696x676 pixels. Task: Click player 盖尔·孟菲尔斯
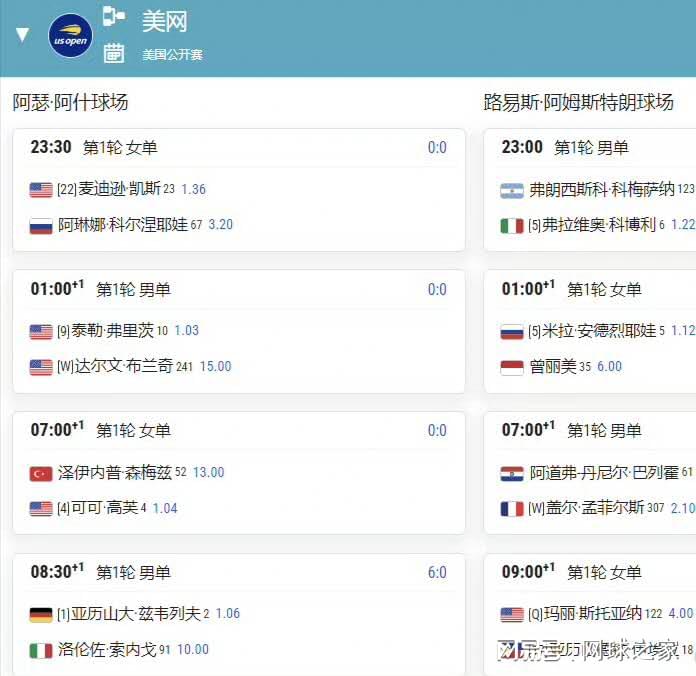click(595, 508)
